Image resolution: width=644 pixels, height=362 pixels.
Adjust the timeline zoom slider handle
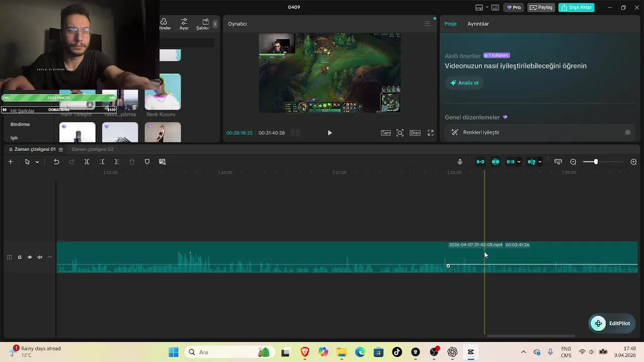[x=596, y=162]
